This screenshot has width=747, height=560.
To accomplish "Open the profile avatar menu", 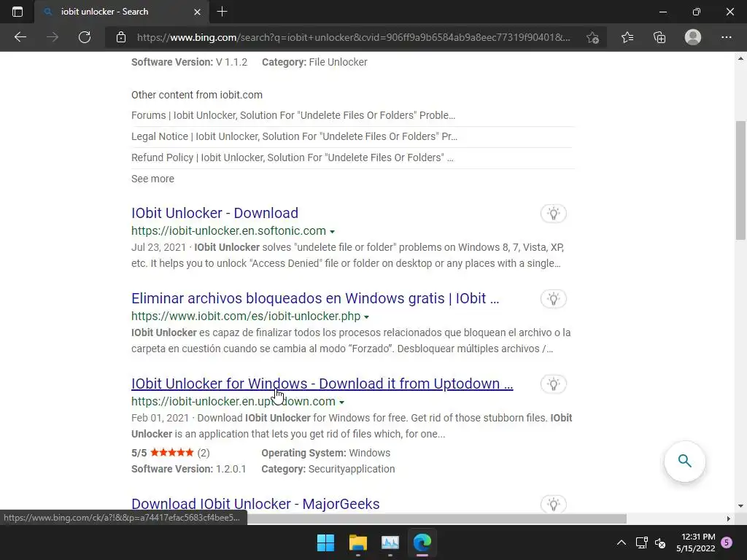I will (x=693, y=37).
